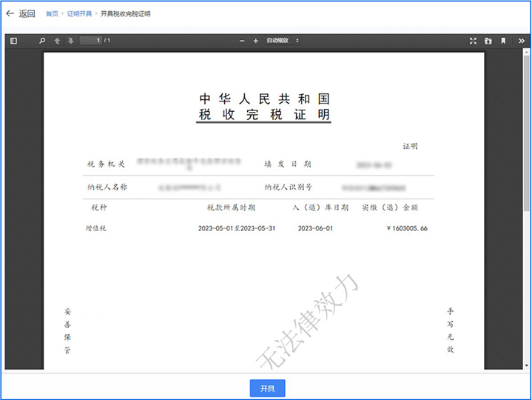The height and width of the screenshot is (400, 532).
Task: Expand the more tools chevron menu
Action: point(521,41)
